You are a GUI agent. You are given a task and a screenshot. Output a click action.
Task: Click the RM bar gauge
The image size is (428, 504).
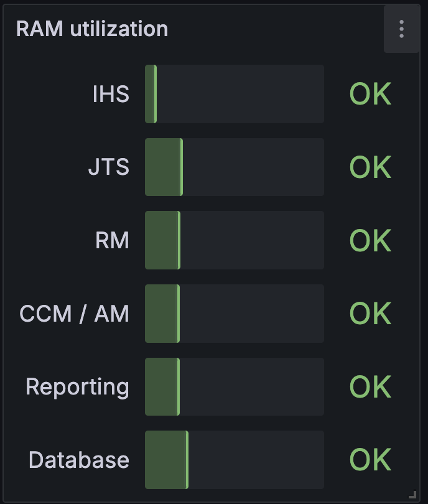tap(235, 240)
